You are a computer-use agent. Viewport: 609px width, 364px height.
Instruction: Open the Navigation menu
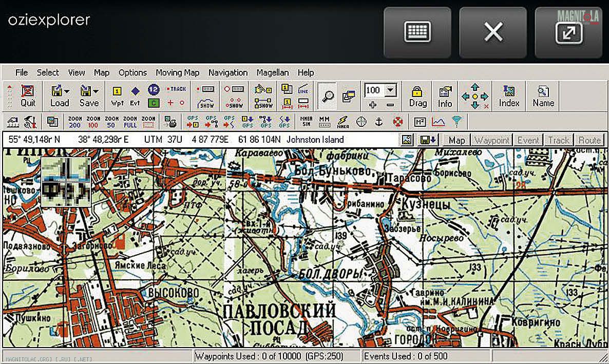(x=228, y=72)
